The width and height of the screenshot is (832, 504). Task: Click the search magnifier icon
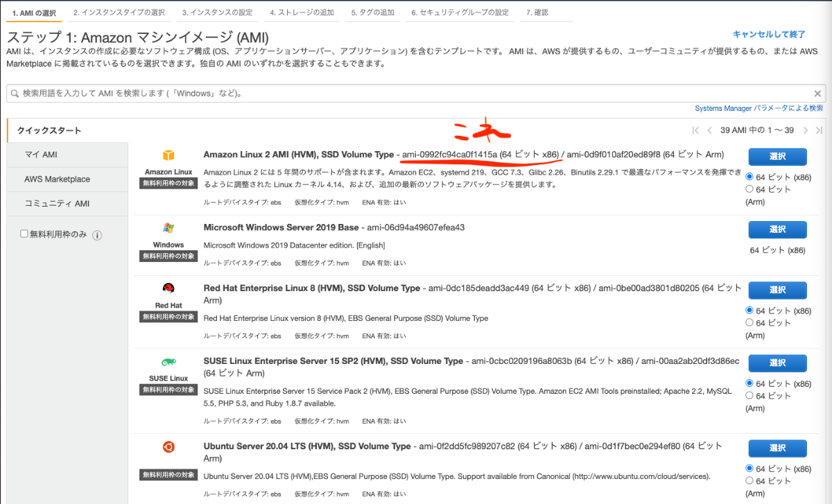click(15, 94)
